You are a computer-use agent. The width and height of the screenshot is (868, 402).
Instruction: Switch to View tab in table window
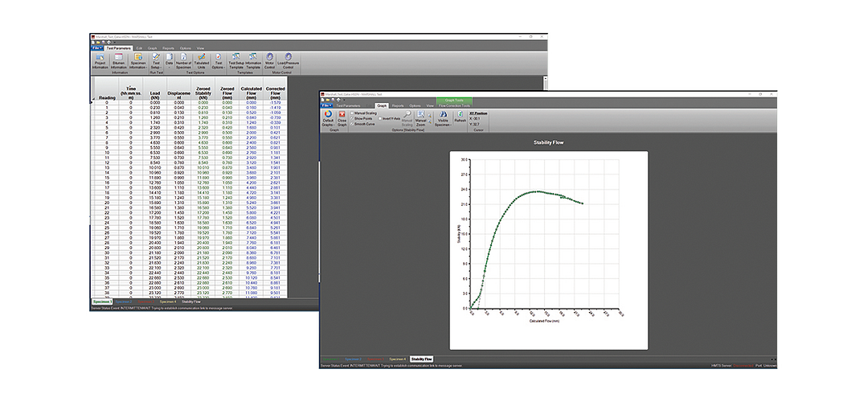(x=200, y=48)
